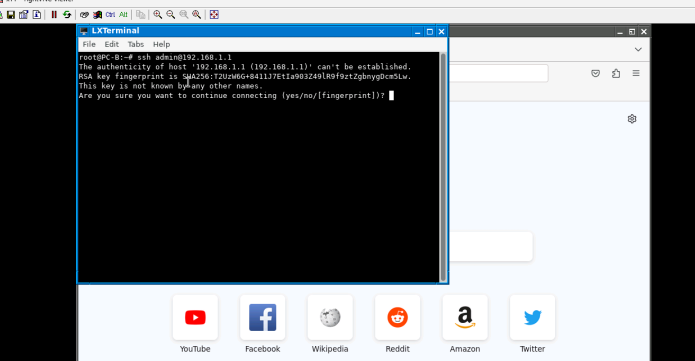Open the Firefox extensions puzzle icon

pos(616,73)
